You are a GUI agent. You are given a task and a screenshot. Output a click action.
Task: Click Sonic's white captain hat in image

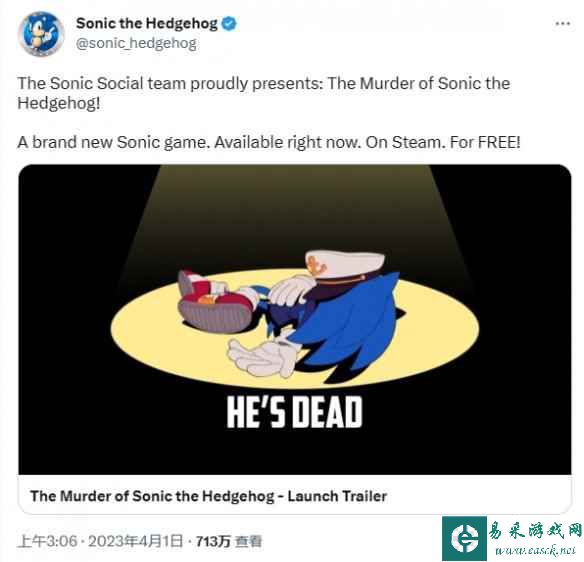click(x=345, y=265)
